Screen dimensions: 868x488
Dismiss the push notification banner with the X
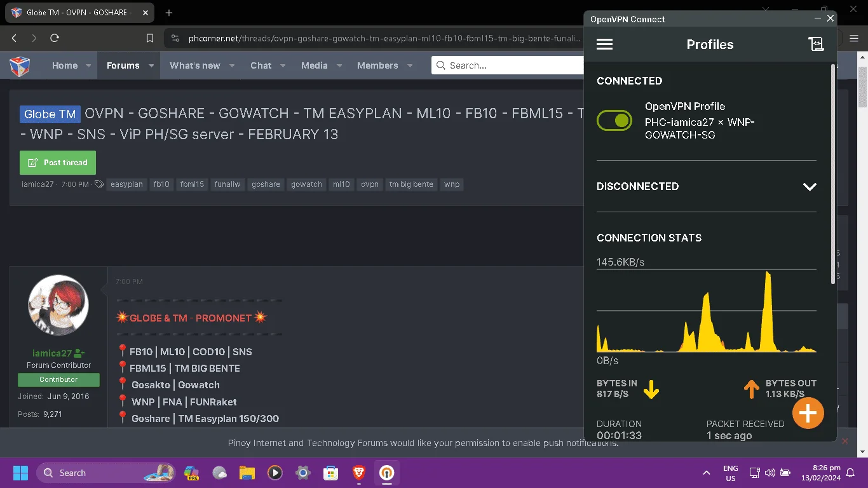844,441
